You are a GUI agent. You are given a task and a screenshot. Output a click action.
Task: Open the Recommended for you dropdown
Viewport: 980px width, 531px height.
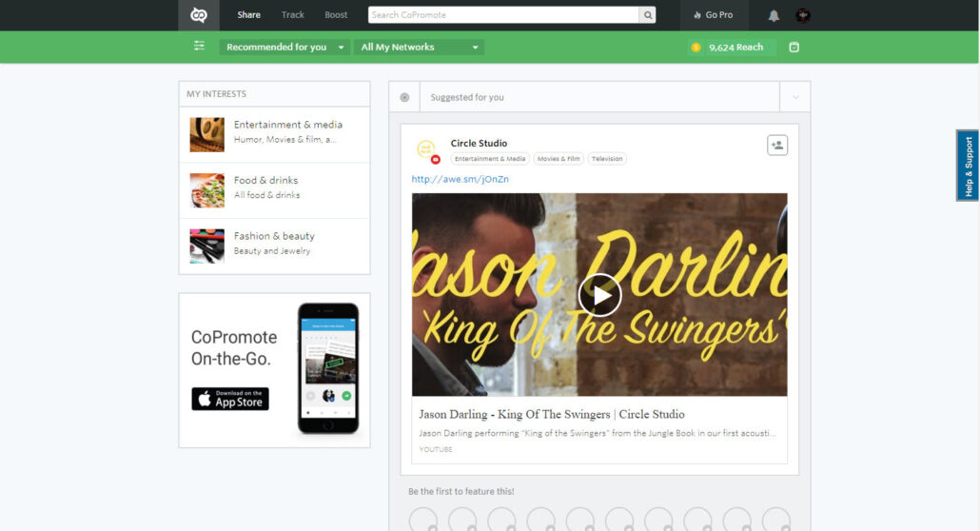[284, 47]
